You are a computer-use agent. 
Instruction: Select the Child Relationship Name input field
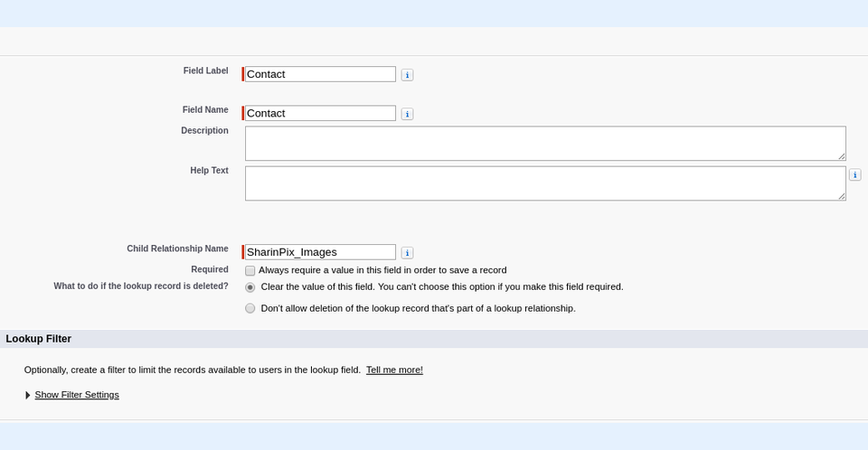tap(320, 252)
